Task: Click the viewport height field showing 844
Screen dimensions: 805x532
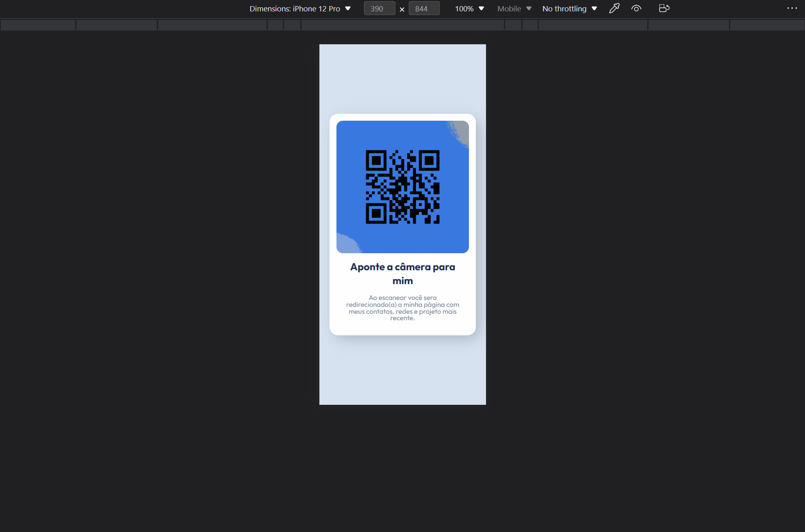Action: click(x=423, y=9)
